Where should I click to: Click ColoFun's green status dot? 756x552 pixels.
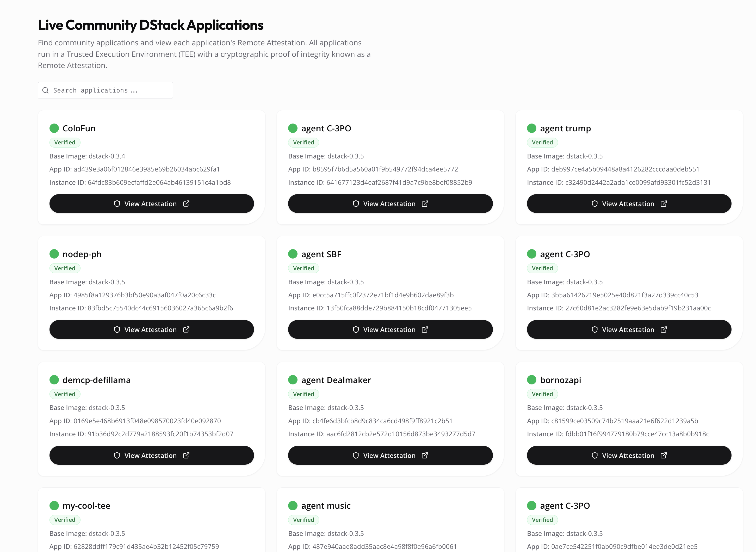54,128
